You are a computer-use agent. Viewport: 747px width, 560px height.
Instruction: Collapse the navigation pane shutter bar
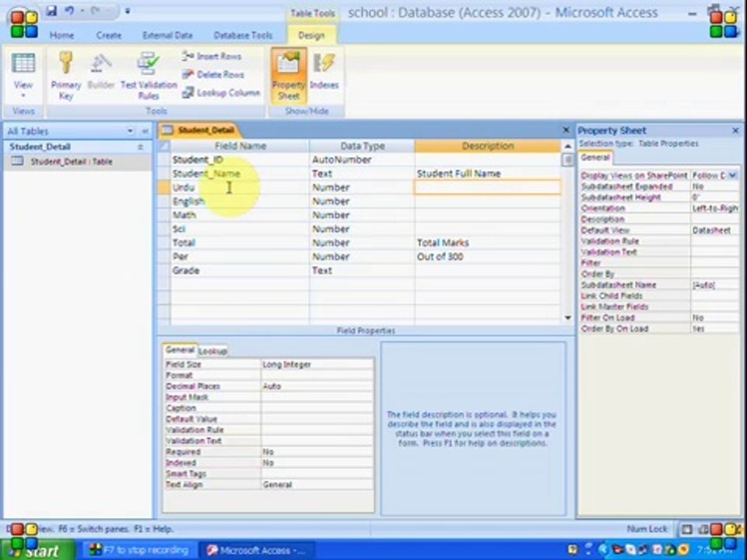(145, 131)
